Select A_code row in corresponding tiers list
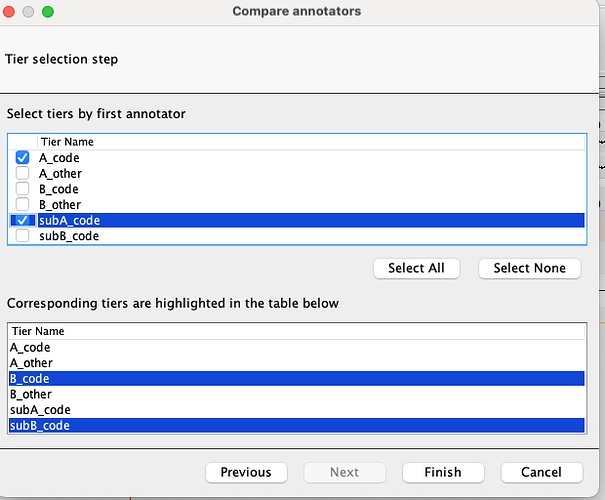 click(30, 347)
